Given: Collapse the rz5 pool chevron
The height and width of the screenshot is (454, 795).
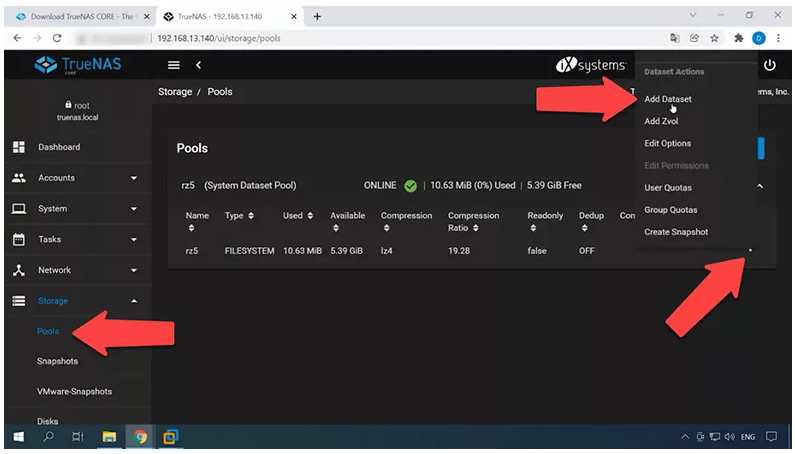Looking at the screenshot, I should coord(760,186).
